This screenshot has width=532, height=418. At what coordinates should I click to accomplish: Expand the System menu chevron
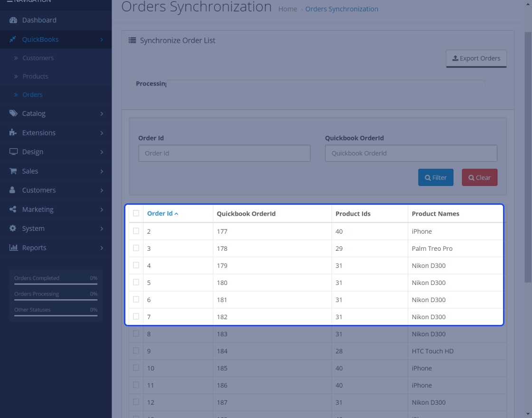tap(102, 228)
